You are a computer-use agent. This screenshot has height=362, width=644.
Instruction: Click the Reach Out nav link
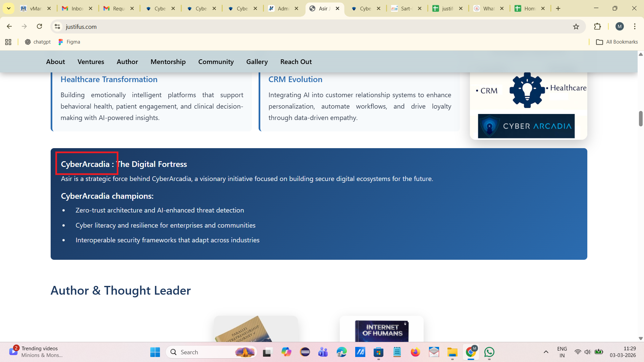click(x=296, y=62)
